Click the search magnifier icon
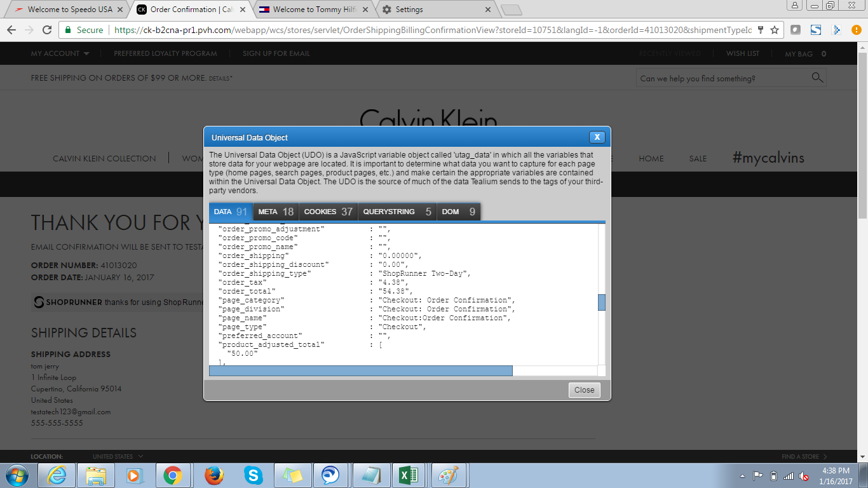 pos(817,78)
